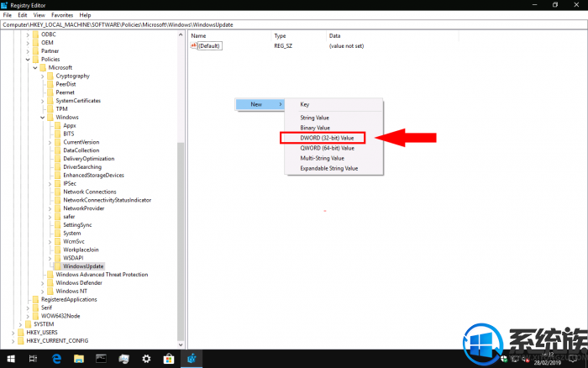Screen dimensions: 588x368
Task: Click the Appx folder icon
Action: coord(57,125)
